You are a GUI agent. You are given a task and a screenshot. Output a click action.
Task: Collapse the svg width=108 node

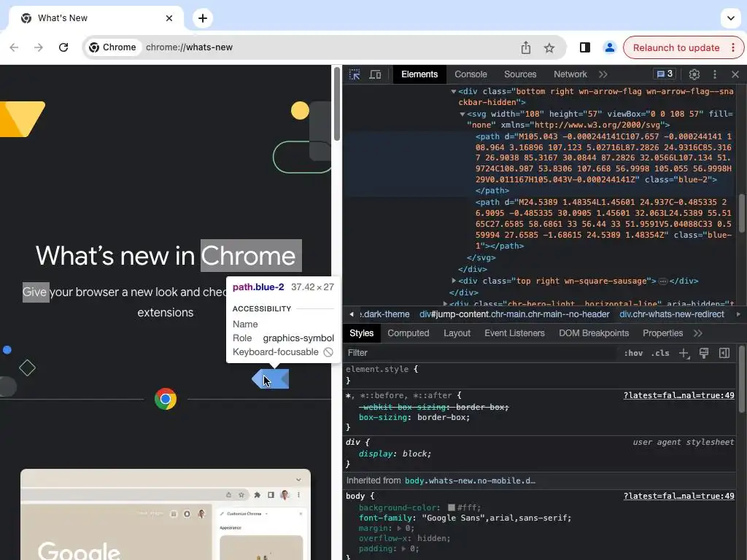tap(462, 114)
